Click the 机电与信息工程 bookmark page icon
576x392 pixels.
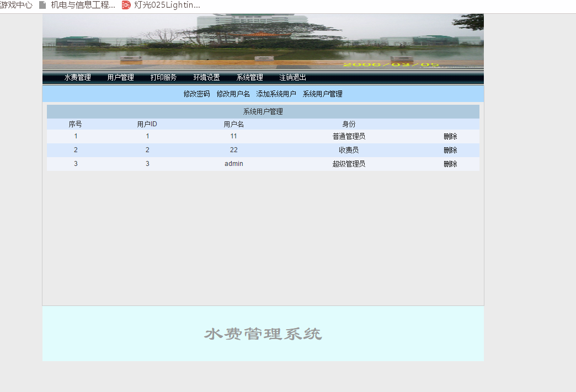pos(42,5)
